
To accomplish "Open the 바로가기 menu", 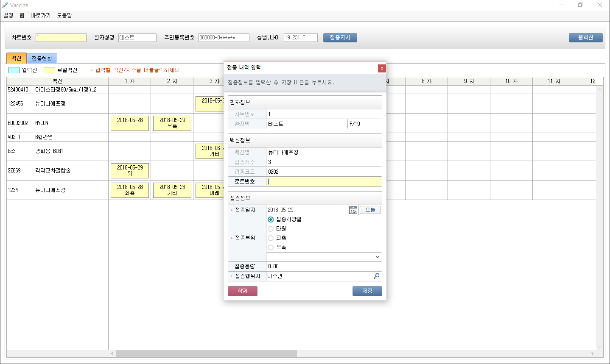I will [40, 16].
